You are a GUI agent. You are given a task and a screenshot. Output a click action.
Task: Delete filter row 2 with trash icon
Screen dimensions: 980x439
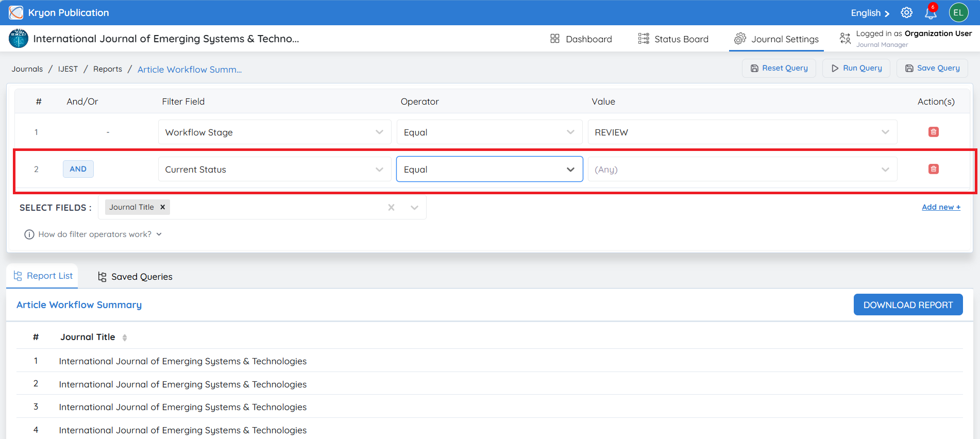[933, 169]
